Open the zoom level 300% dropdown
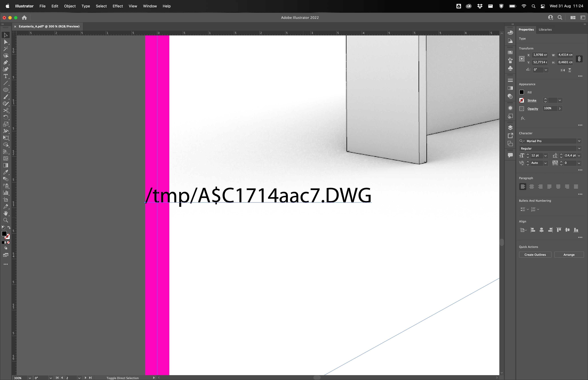The image size is (588, 380). [30, 378]
